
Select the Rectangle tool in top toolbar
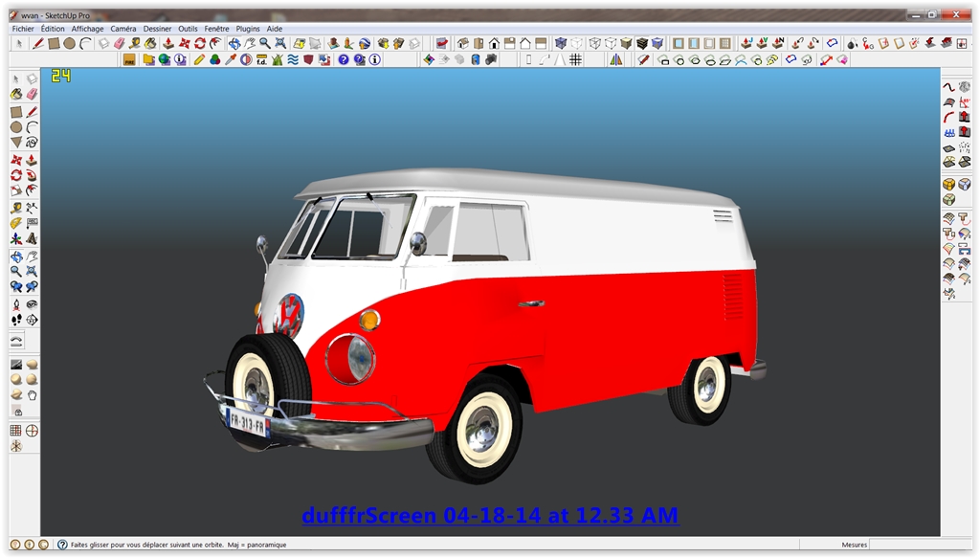tap(54, 43)
